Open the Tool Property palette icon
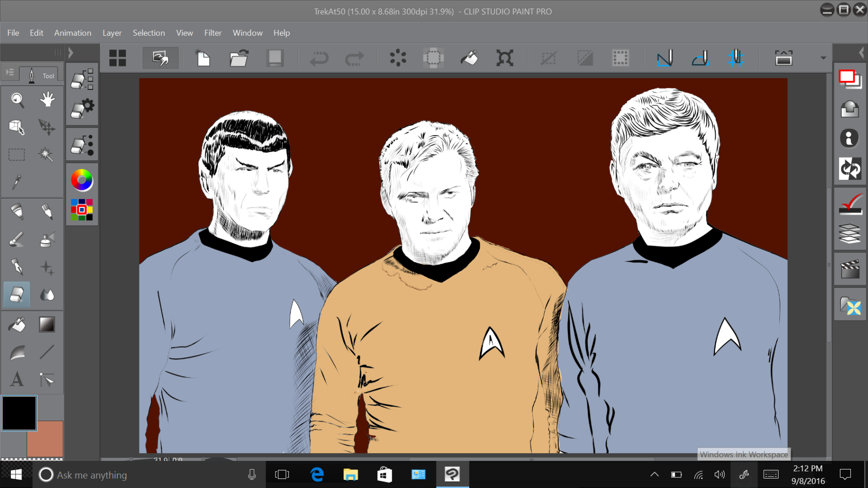868x488 pixels. coord(82,108)
